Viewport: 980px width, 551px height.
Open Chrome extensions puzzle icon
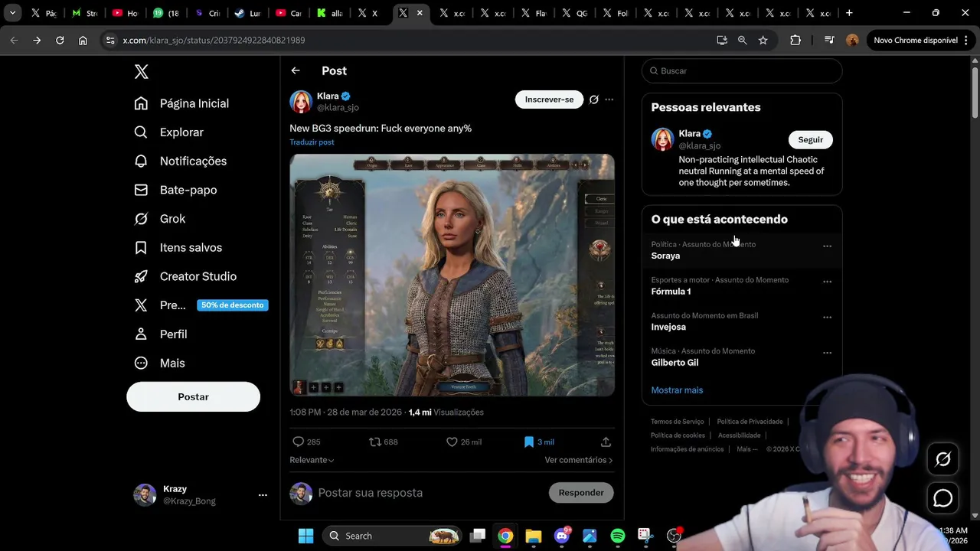[795, 41]
